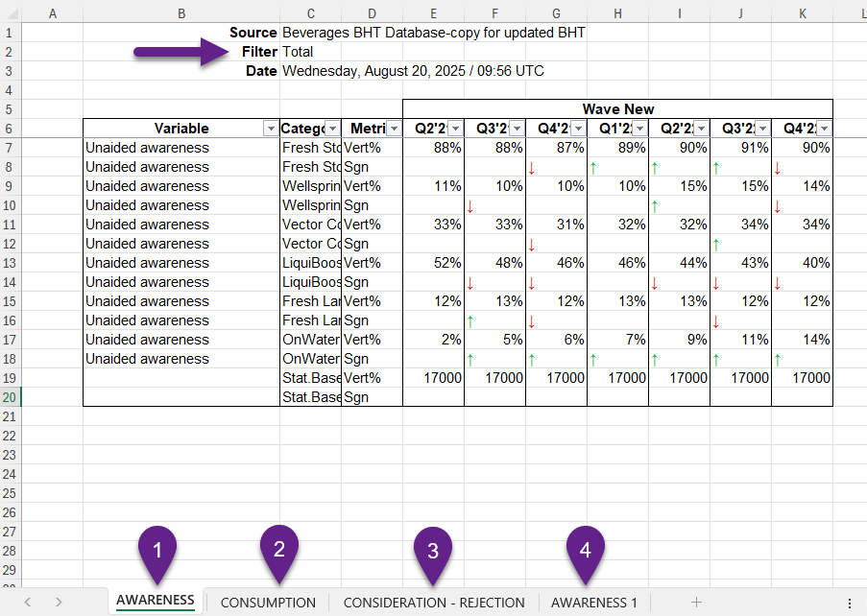Go to the AWARENESS 1 sheet tab
867x616 pixels.
(593, 603)
